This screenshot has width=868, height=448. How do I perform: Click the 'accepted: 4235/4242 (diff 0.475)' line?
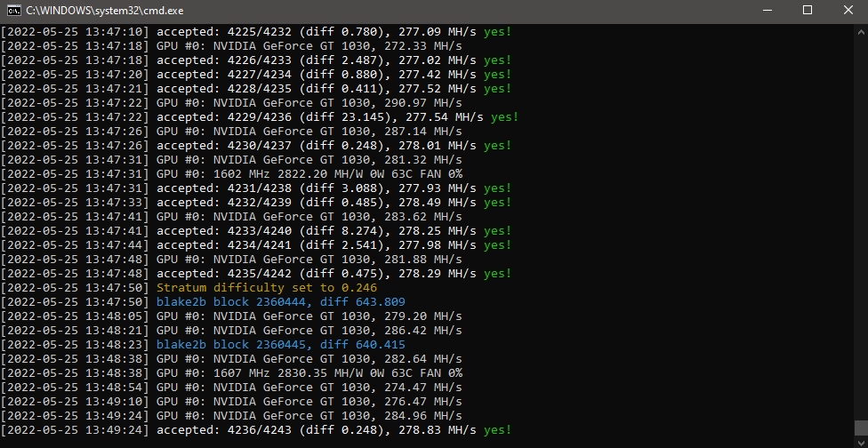256,273
